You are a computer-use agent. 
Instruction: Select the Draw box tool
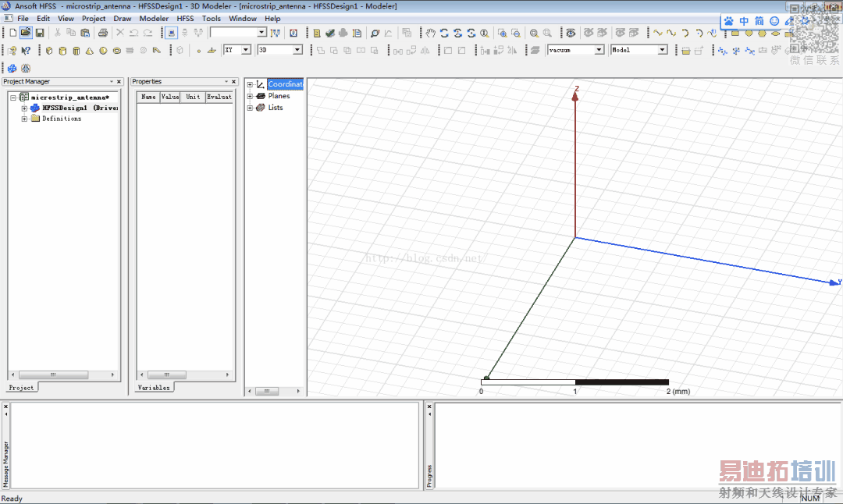pyautogui.click(x=49, y=51)
